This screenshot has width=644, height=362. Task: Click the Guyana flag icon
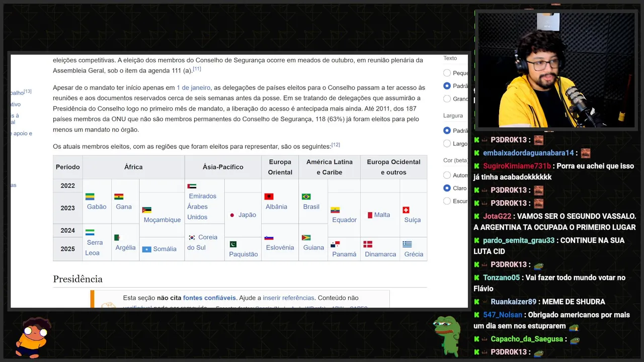coord(306,237)
